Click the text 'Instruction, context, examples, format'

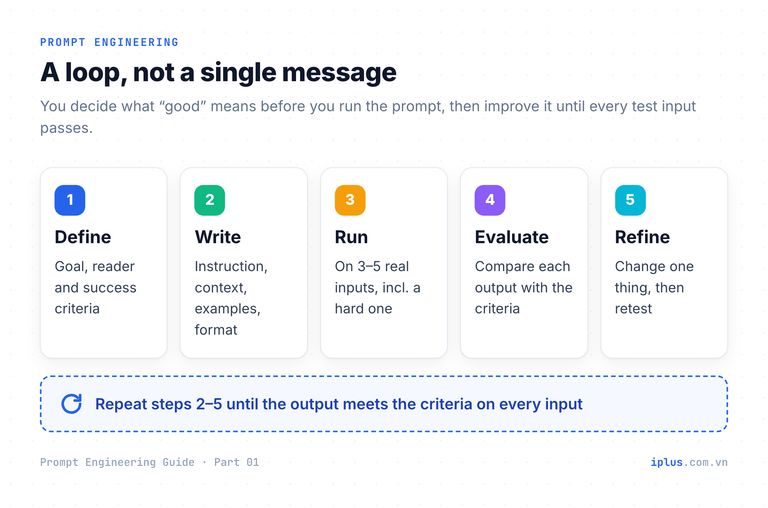click(231, 298)
